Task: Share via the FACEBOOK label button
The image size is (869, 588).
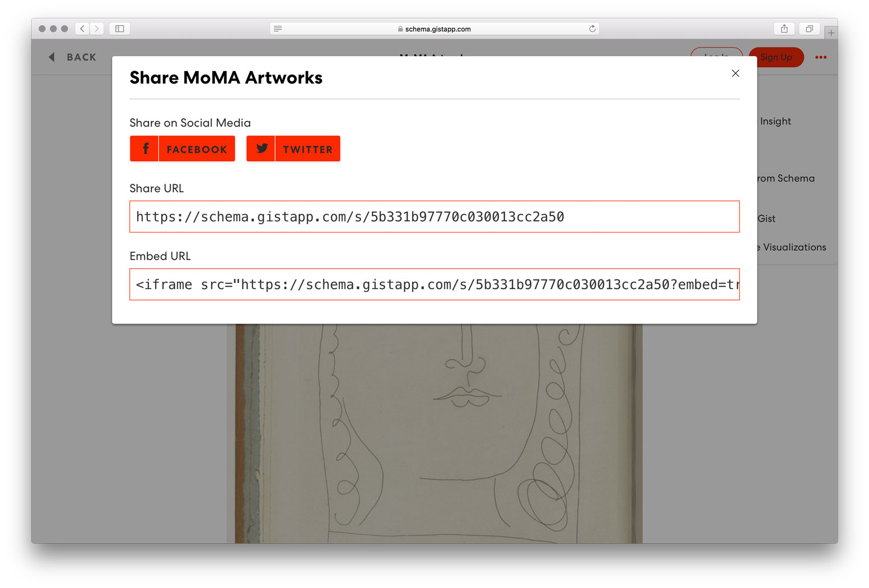Action: point(197,149)
